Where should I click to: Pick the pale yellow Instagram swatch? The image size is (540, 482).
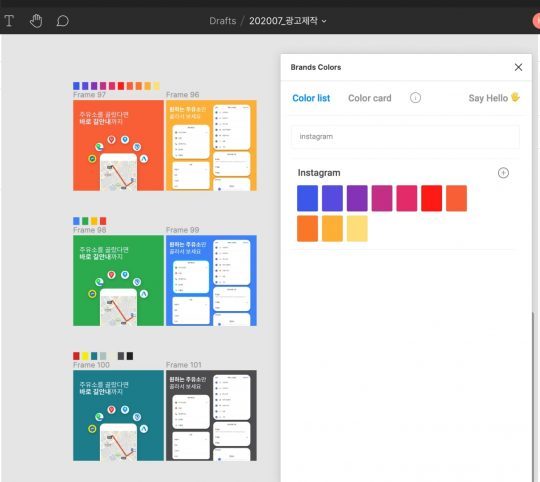(357, 229)
